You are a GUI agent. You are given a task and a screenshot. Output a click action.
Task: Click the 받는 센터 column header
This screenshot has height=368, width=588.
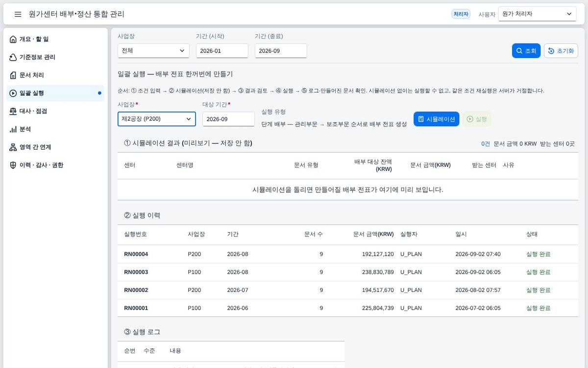click(x=484, y=165)
